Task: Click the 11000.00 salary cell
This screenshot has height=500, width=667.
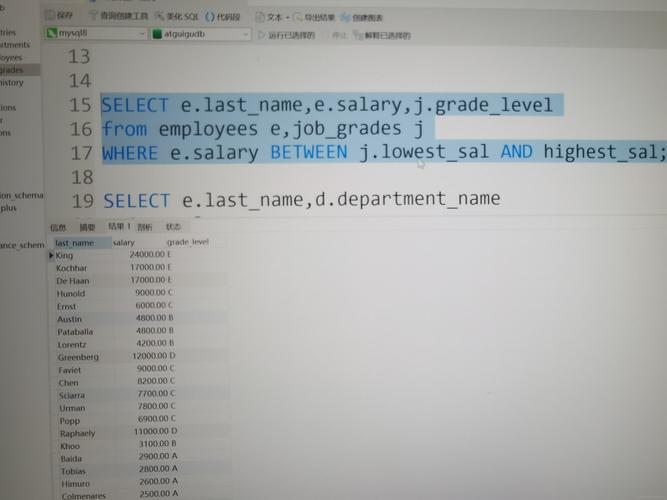Action: pyautogui.click(x=151, y=431)
